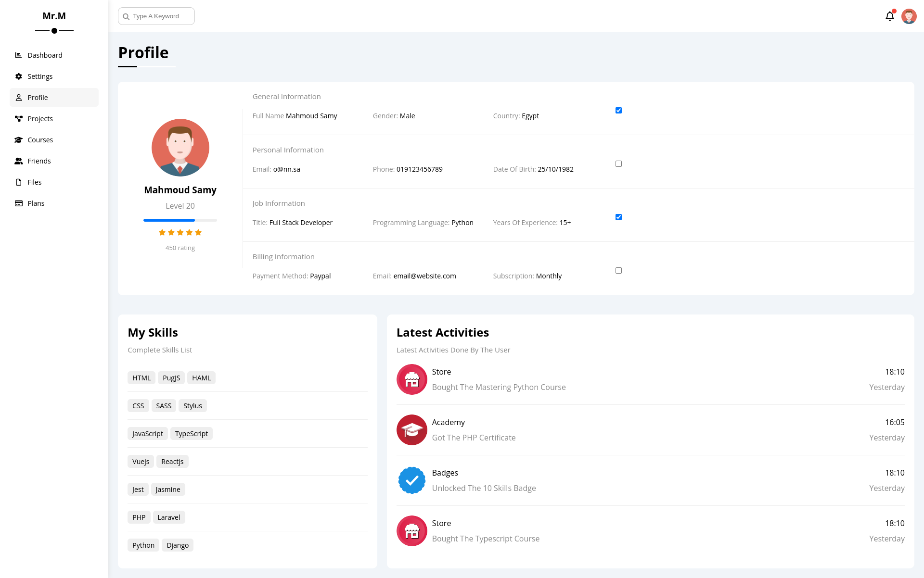Viewport: 924px width, 578px height.
Task: Uncheck the Job Information checkbox
Action: [x=618, y=217]
